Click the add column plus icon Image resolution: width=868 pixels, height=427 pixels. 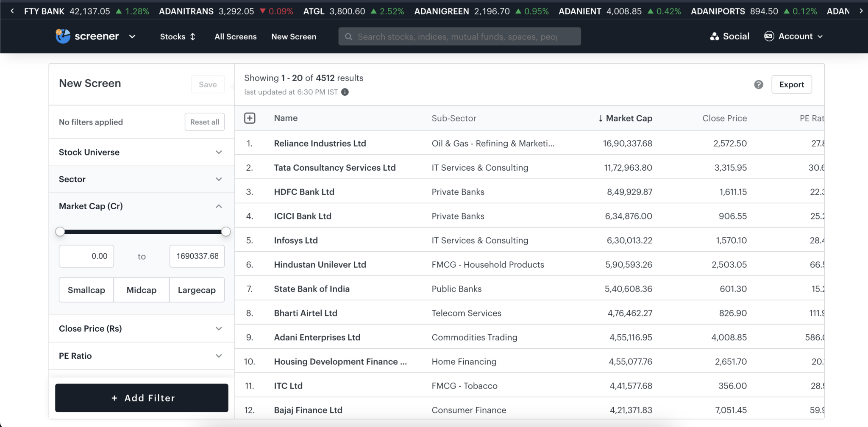point(250,118)
